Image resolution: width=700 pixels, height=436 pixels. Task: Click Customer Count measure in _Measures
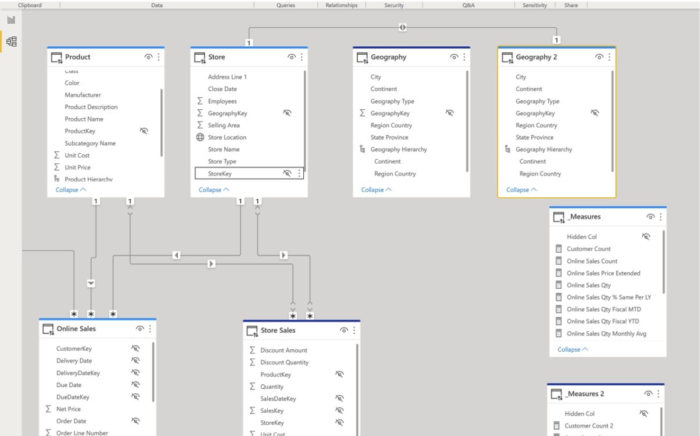(x=588, y=248)
